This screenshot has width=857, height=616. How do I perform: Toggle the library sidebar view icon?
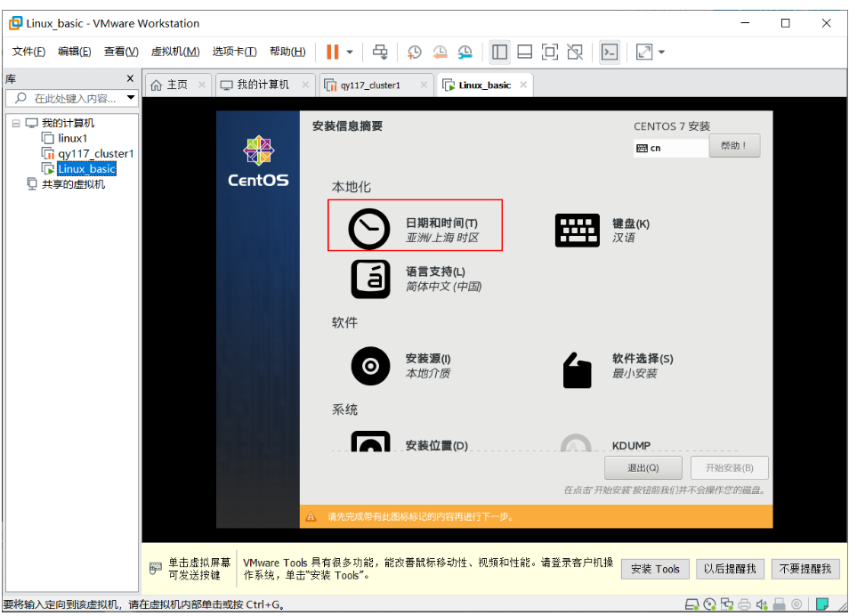pos(499,52)
